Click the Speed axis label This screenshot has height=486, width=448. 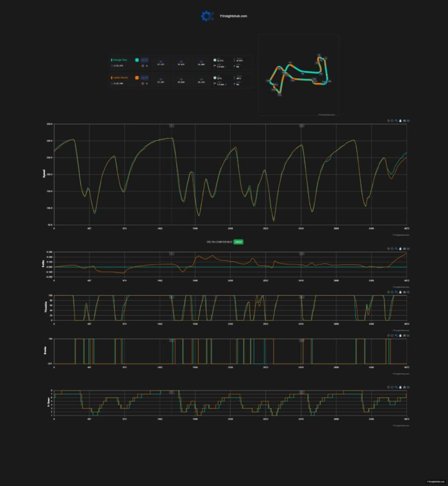pyautogui.click(x=44, y=174)
